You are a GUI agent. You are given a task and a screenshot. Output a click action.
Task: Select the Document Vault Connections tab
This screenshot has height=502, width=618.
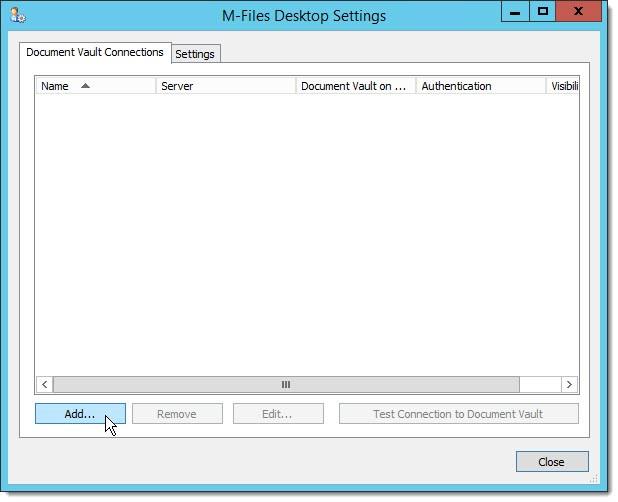point(95,52)
